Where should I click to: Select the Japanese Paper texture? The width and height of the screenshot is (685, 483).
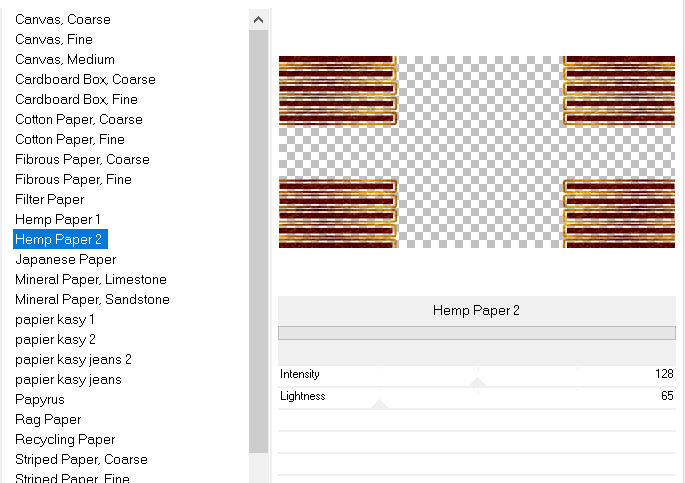pos(65,259)
